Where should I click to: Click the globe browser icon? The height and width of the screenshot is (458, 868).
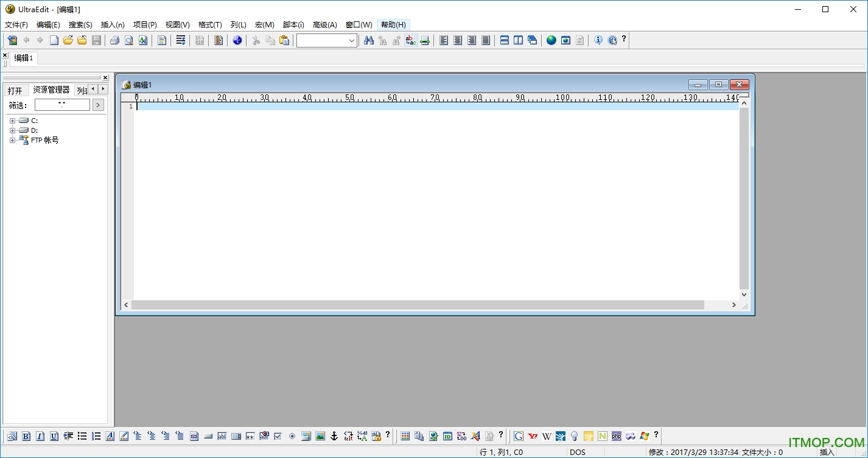pos(551,40)
